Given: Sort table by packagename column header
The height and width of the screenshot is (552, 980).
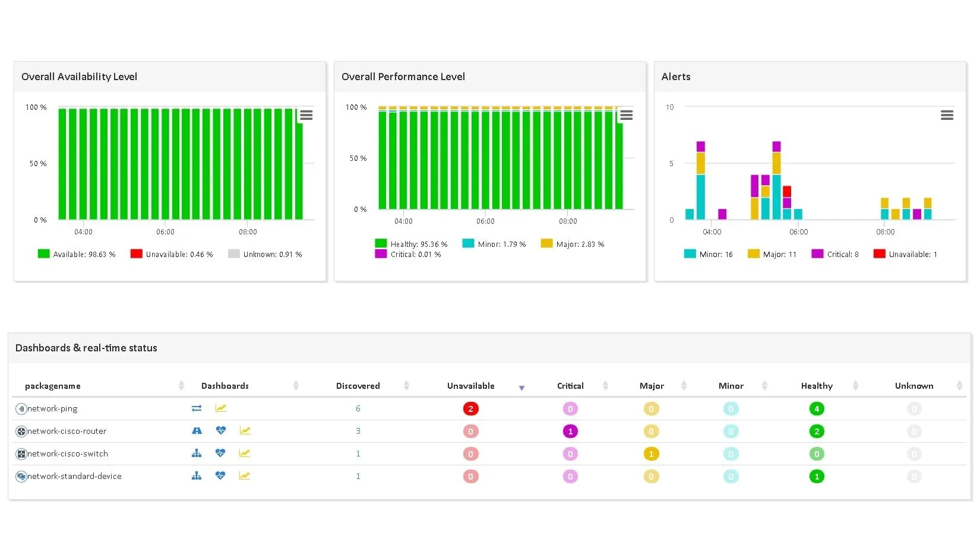Looking at the screenshot, I should pyautogui.click(x=53, y=386).
